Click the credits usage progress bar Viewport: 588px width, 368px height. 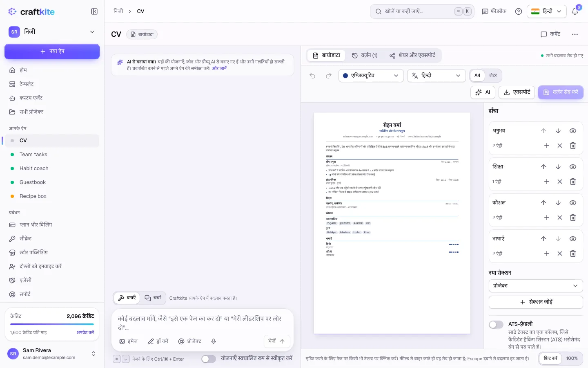tap(52, 324)
